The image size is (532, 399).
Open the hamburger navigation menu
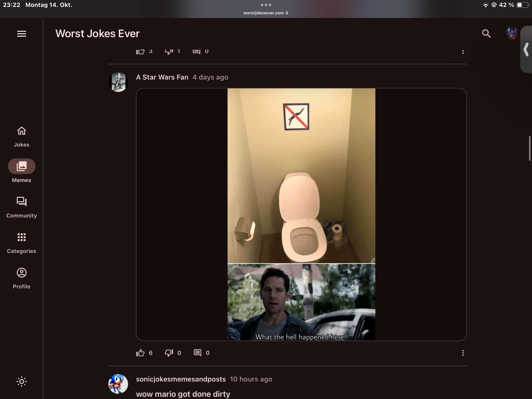click(22, 34)
